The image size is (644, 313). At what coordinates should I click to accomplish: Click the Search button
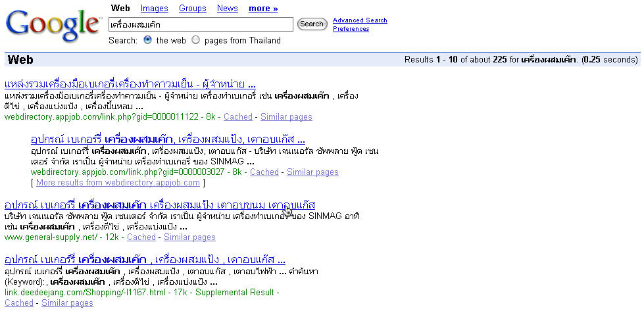[312, 24]
